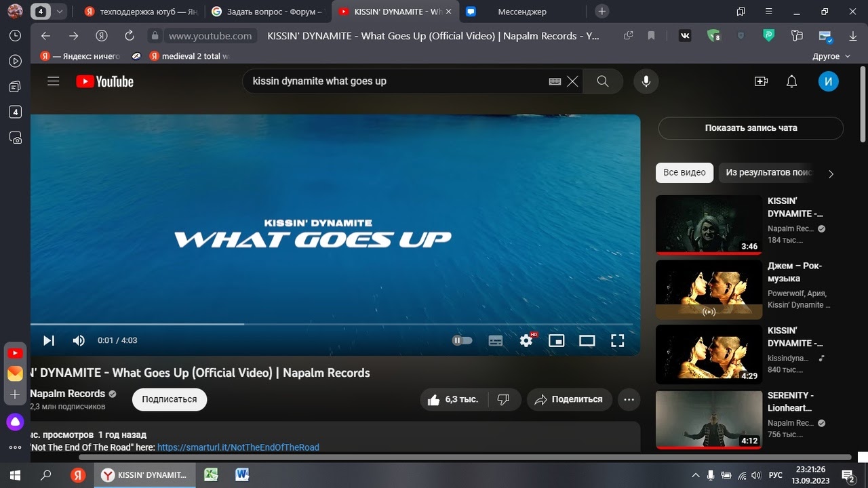The height and width of the screenshot is (488, 868).
Task: Open the account avatar menu
Action: click(x=829, y=81)
